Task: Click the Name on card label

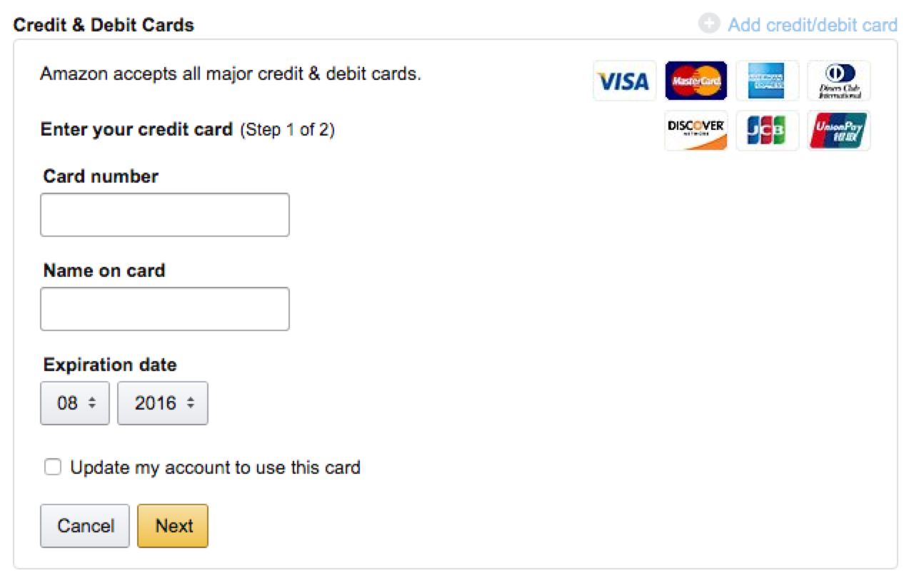Action: 104,270
